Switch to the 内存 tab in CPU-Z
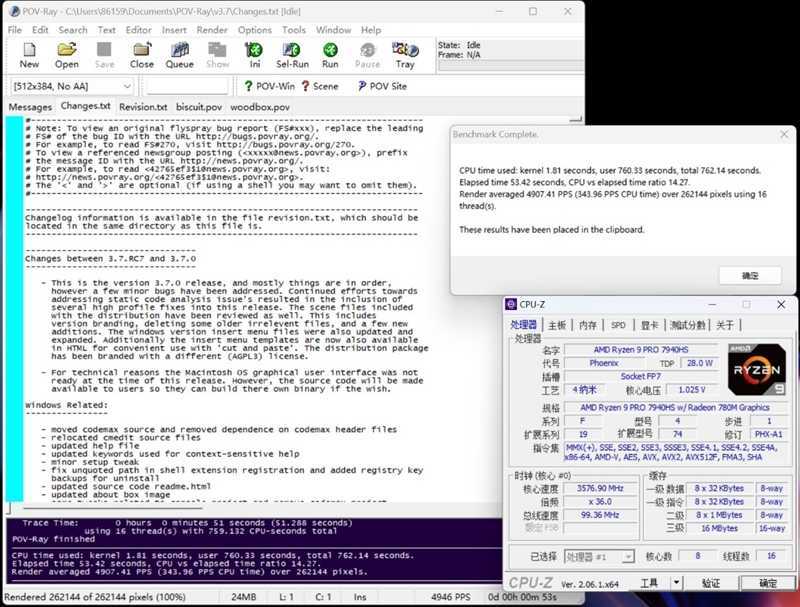The height and width of the screenshot is (607, 800). point(588,325)
